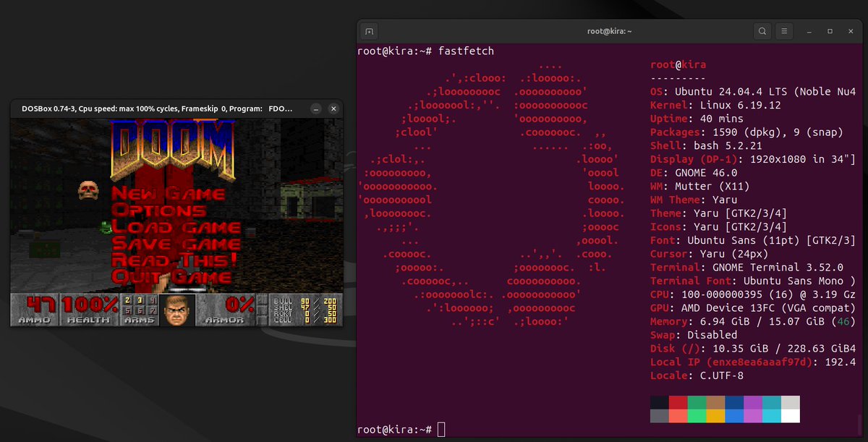Click the bright yellow color swatch
The width and height of the screenshot is (868, 442).
tap(716, 416)
